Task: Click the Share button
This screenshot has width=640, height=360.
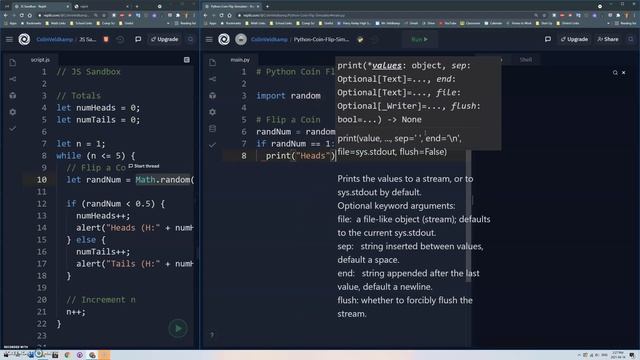Action: (x=608, y=40)
